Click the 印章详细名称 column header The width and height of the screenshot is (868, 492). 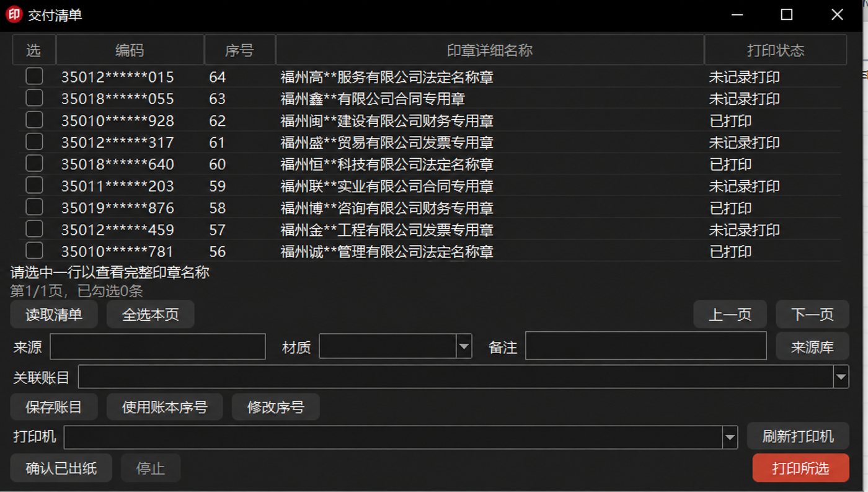pos(490,50)
